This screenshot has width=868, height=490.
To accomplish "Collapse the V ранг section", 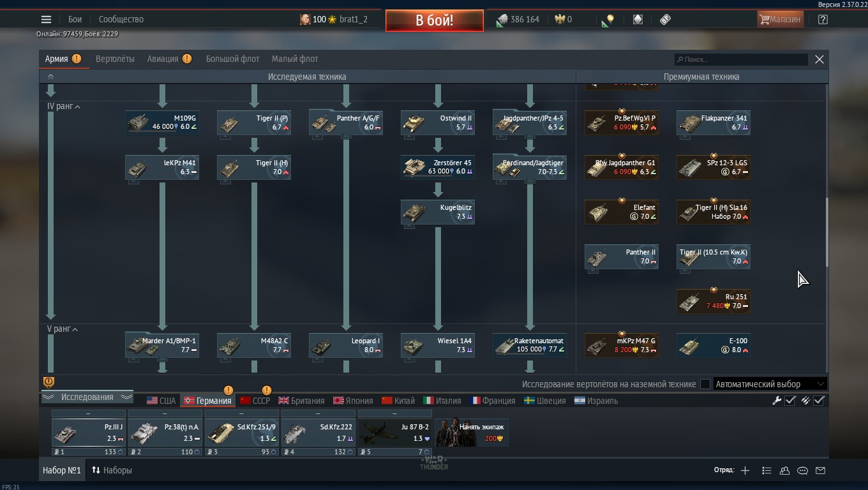I will (63, 329).
